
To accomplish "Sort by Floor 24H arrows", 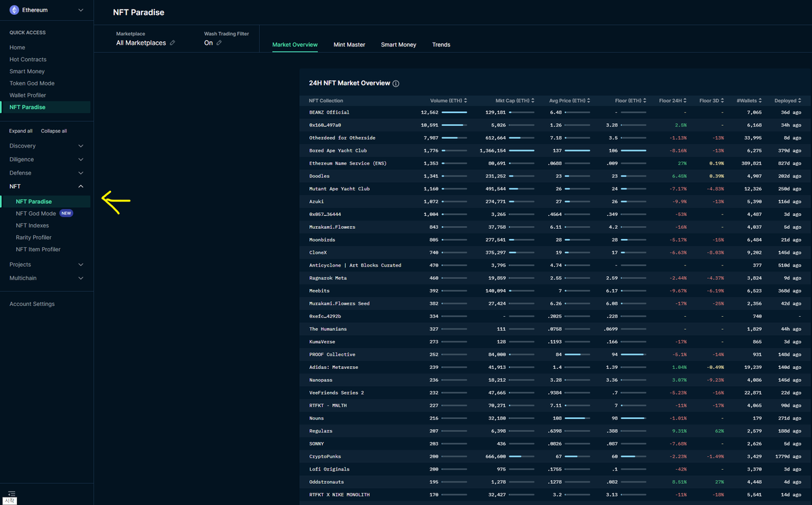I will (x=685, y=101).
